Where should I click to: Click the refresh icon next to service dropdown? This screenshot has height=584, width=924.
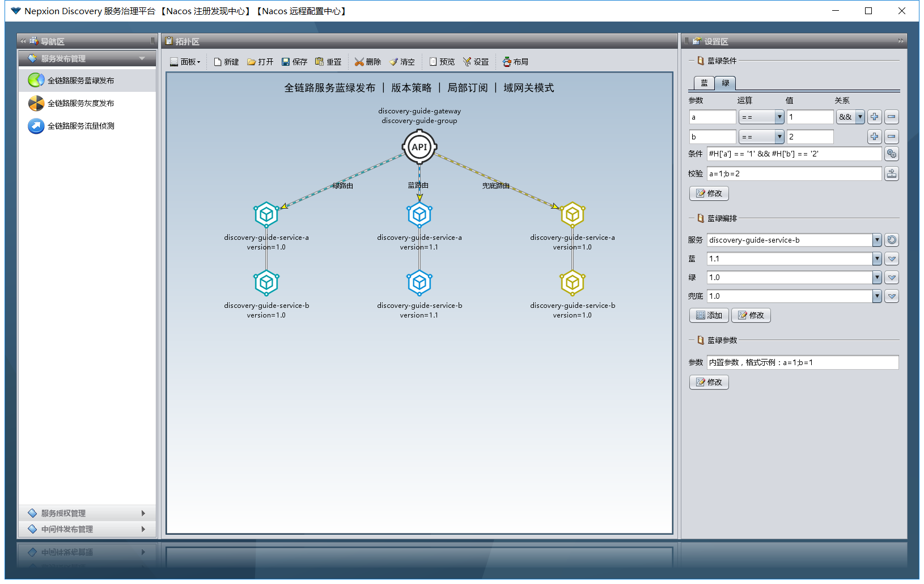(x=891, y=240)
